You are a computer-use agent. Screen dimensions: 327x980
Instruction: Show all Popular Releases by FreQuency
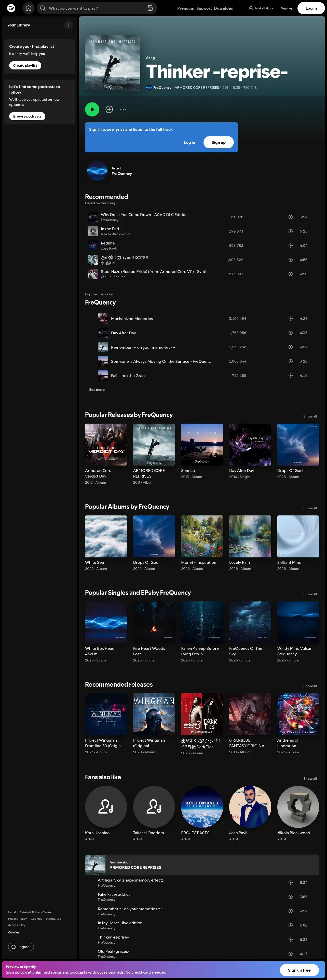pyautogui.click(x=310, y=416)
